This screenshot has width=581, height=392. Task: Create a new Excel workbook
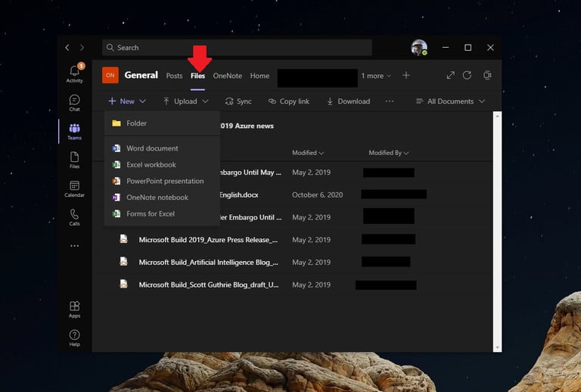click(x=163, y=164)
